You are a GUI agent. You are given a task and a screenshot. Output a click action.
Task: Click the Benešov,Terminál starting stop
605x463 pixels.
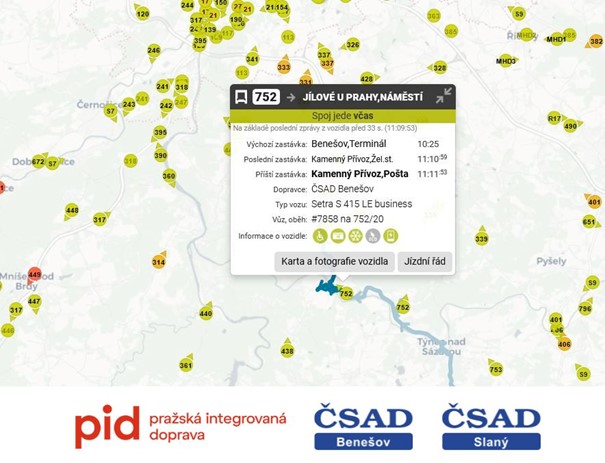pyautogui.click(x=349, y=144)
